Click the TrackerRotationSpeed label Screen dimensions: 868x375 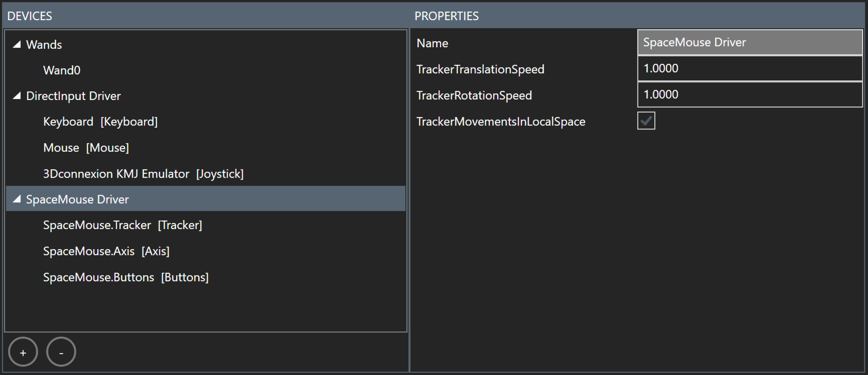(474, 96)
